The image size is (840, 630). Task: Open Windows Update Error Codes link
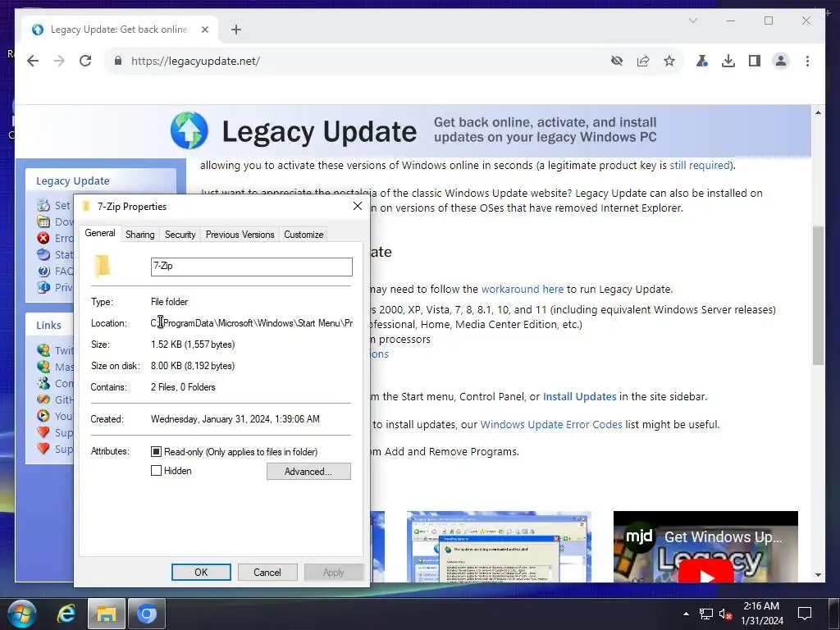pyautogui.click(x=551, y=425)
